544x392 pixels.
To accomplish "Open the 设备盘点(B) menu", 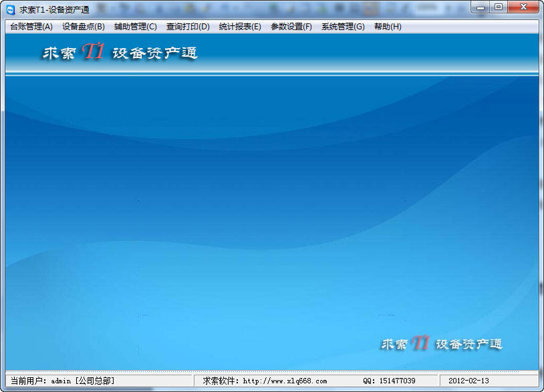I will pyautogui.click(x=84, y=27).
